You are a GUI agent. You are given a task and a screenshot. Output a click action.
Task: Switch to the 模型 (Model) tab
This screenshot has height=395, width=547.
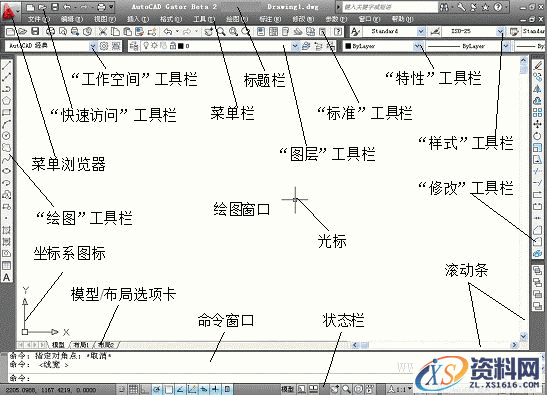coord(59,345)
